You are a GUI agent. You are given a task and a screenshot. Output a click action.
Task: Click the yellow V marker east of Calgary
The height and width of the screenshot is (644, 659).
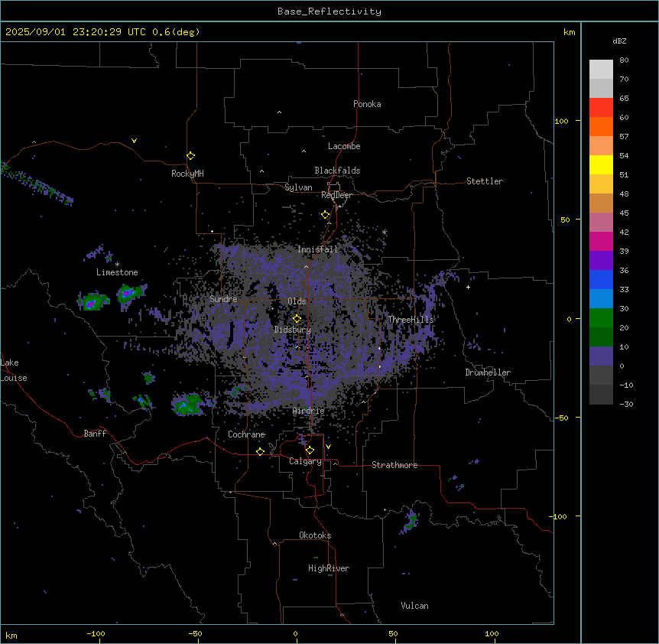[328, 447]
